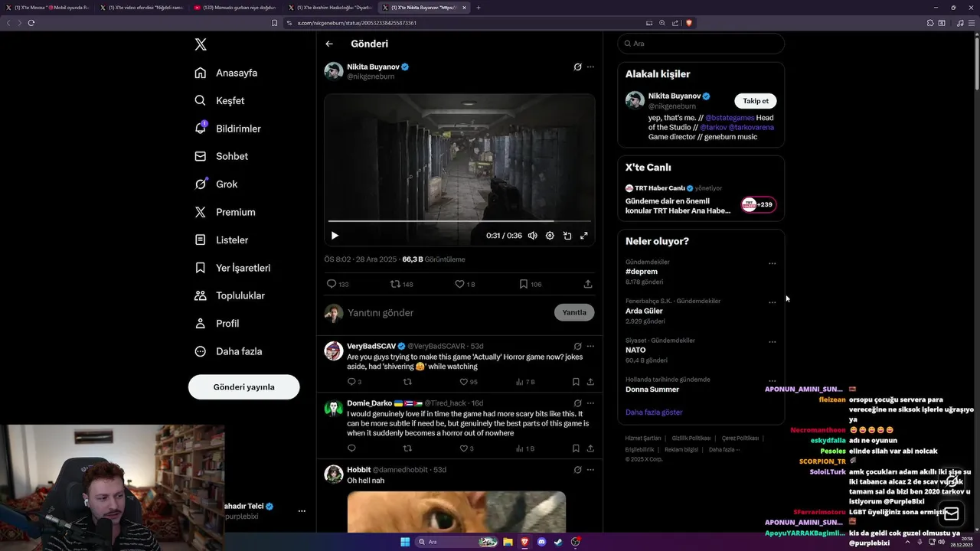Enter video fullscreen
This screenshot has height=551, width=980.
[x=584, y=236]
